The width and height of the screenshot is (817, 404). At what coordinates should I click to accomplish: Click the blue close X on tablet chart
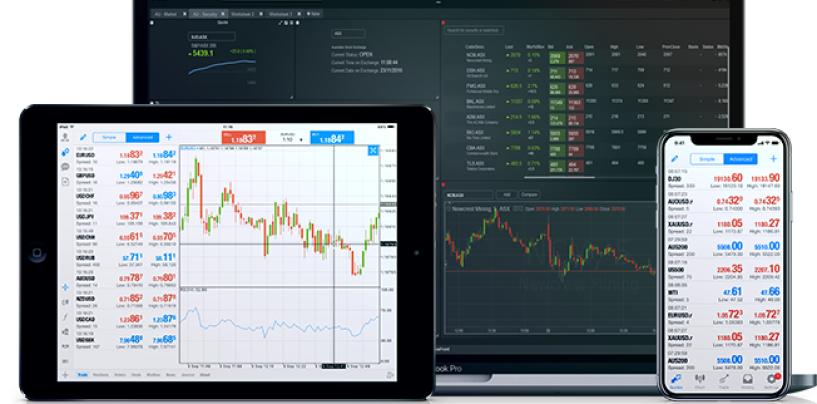tap(373, 150)
